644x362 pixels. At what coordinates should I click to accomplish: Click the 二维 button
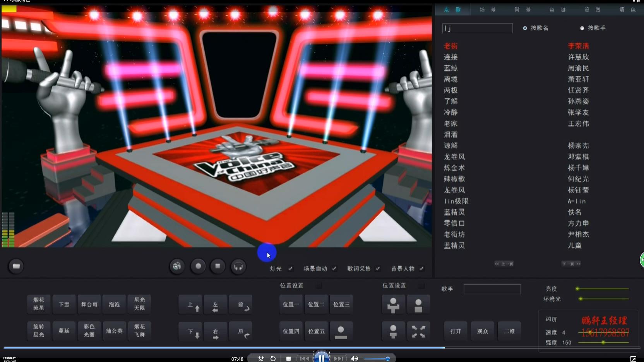(x=509, y=331)
